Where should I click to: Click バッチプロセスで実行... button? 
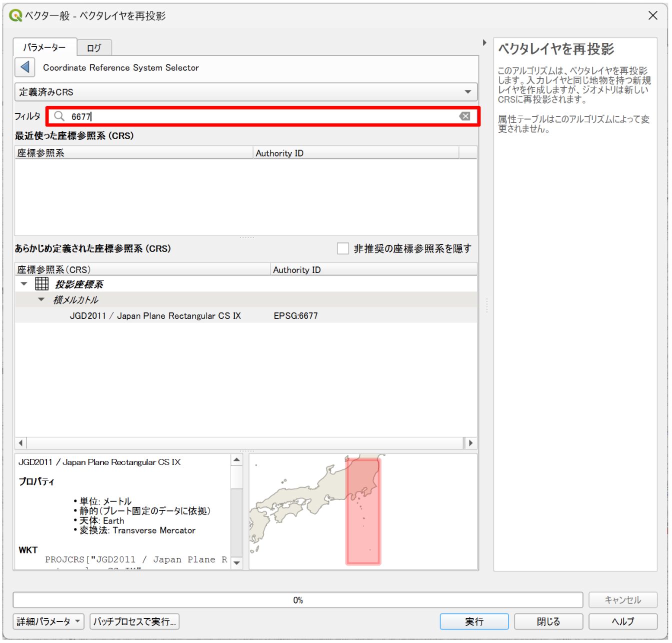click(134, 621)
